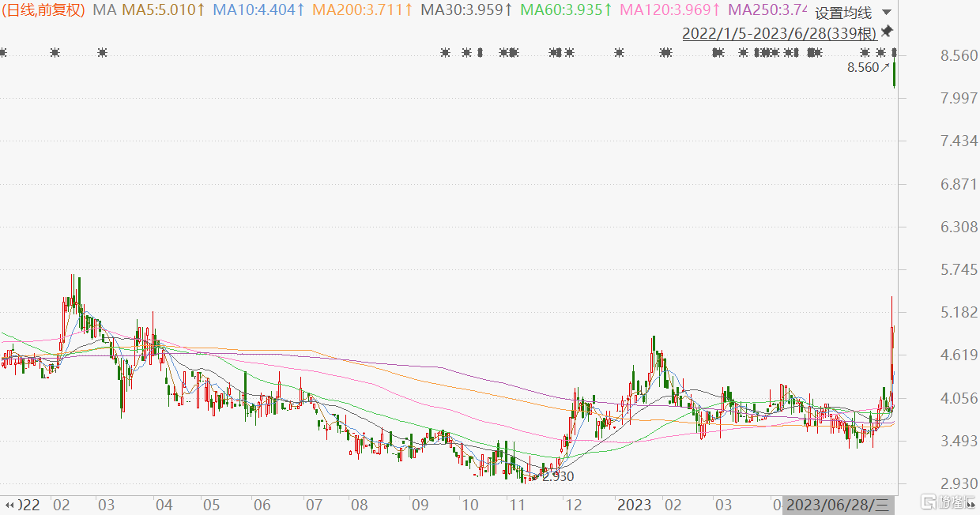Toggle the MA200 moving average label
980x515 pixels.
363,10
